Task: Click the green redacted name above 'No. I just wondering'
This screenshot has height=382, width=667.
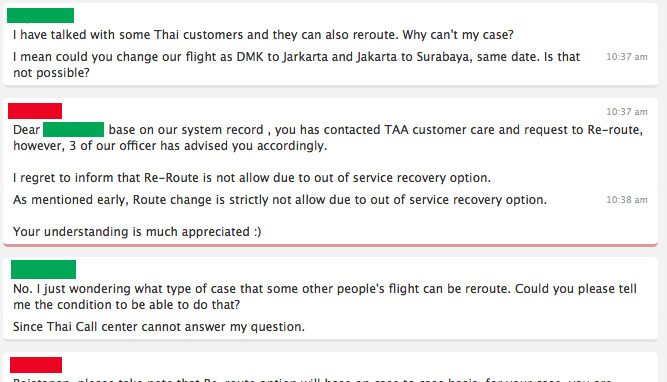Action: 43,269
